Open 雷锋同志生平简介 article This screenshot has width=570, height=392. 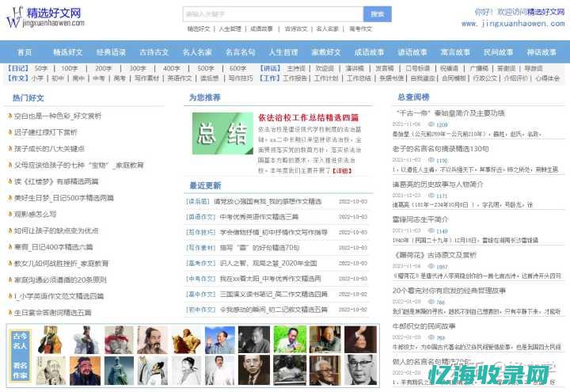point(420,219)
